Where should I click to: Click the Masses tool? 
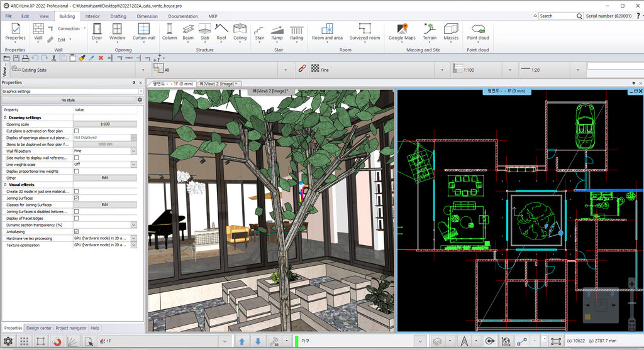451,31
